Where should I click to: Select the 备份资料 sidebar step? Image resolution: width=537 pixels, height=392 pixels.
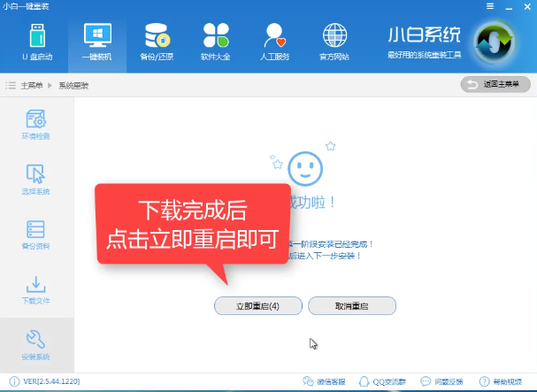(x=36, y=234)
